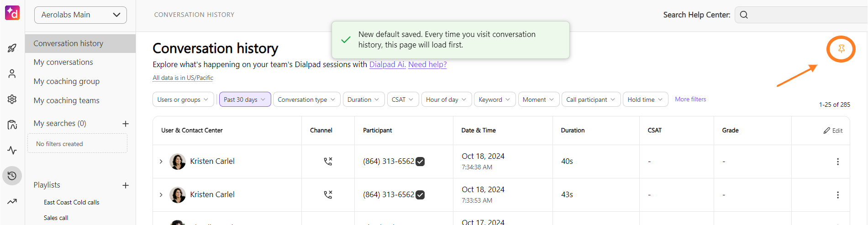868x225 pixels.
Task: Click the 1-25 of 285 result count
Action: coord(834,105)
